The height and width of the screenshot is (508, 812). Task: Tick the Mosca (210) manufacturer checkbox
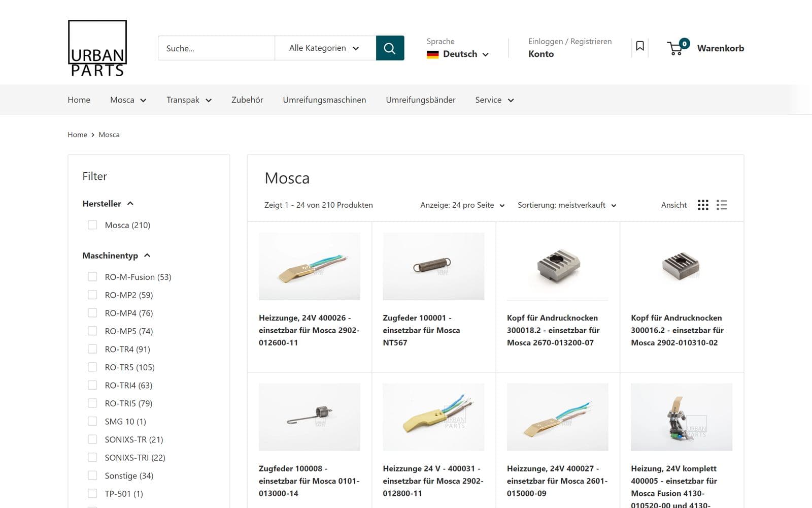(92, 225)
